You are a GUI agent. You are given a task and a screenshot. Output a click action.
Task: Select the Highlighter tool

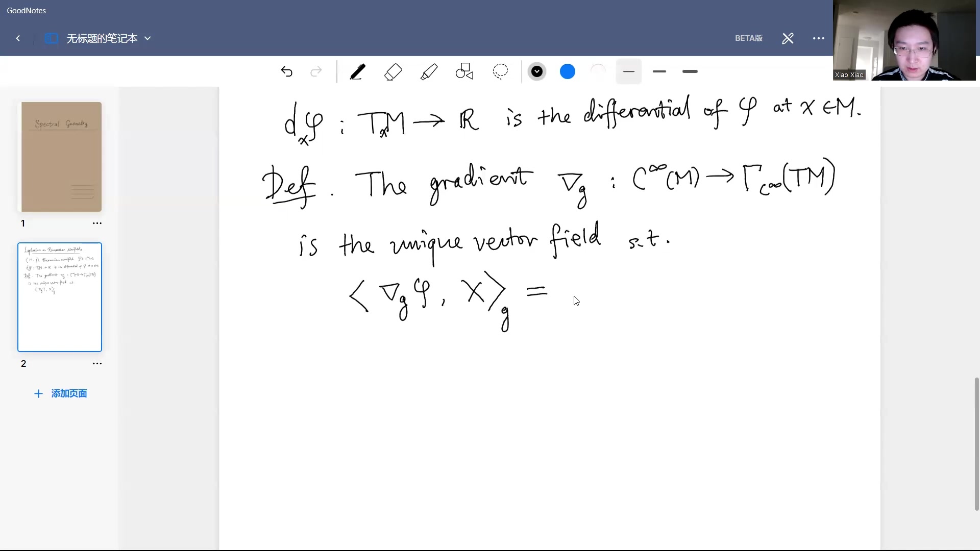pos(429,72)
